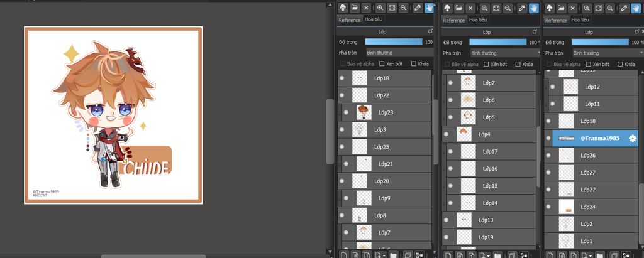Open gear settings of @Tranma1985 layer
Viewport: 644px width, 258px height.
coord(633,139)
